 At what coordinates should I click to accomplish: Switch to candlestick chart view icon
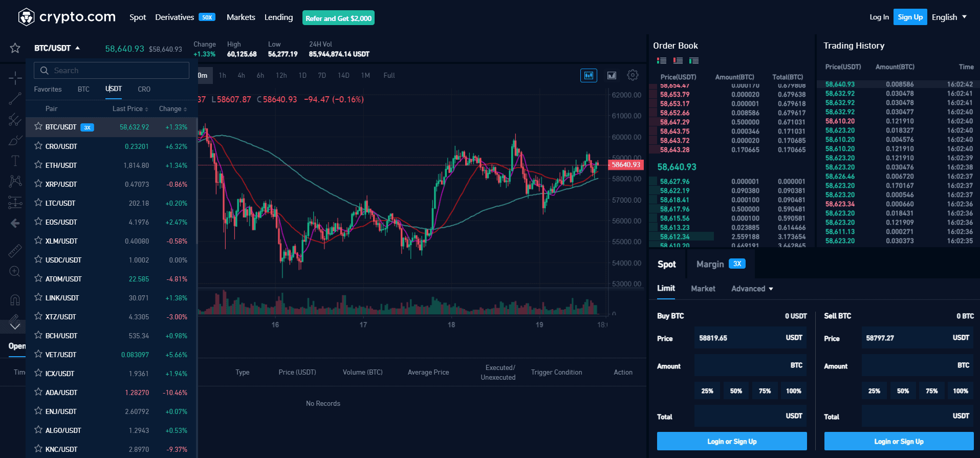pos(589,75)
